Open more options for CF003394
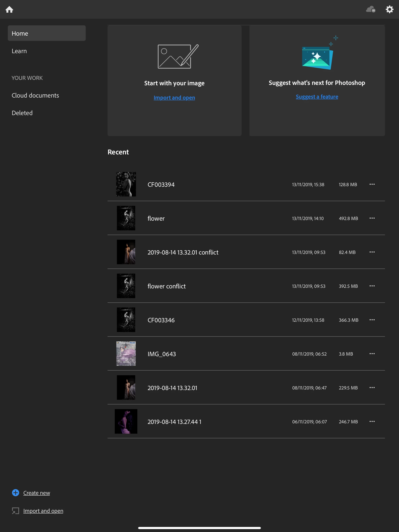 [372, 184]
